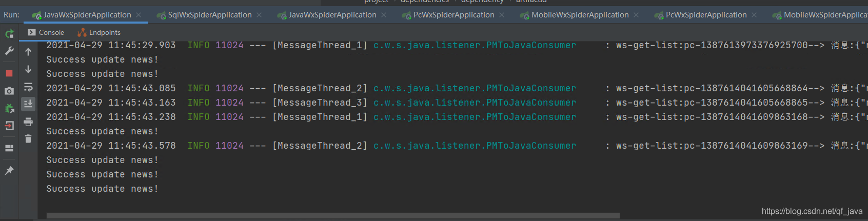The image size is (868, 221).
Task: Switch to the Endpoints tab
Action: tap(99, 32)
